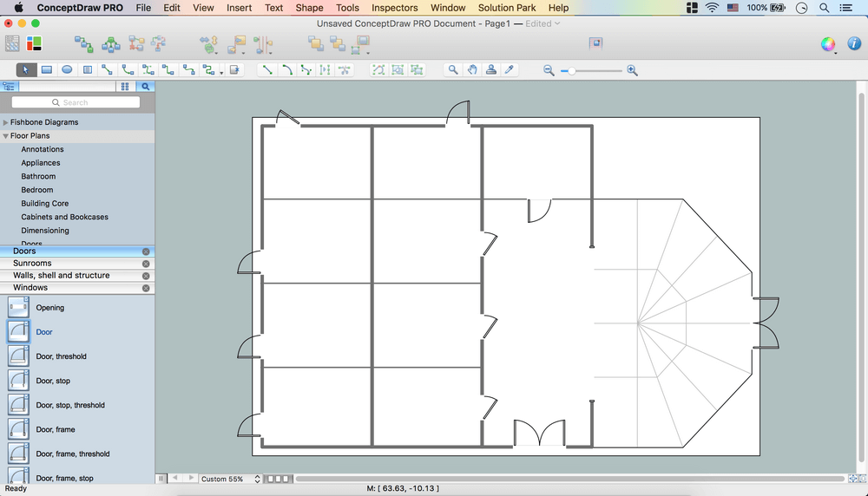This screenshot has height=496, width=868.
Task: Open the color wheel picker
Action: tap(828, 44)
